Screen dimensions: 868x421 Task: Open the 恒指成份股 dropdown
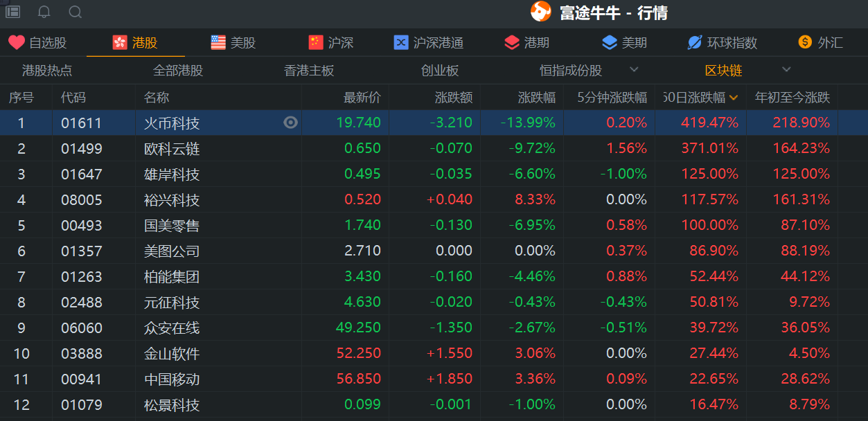pyautogui.click(x=633, y=69)
